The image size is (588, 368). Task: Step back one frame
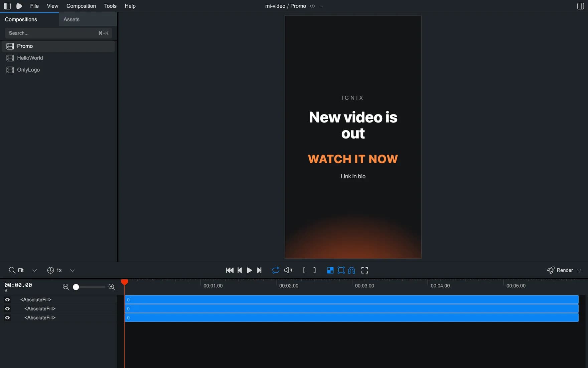[240, 270]
